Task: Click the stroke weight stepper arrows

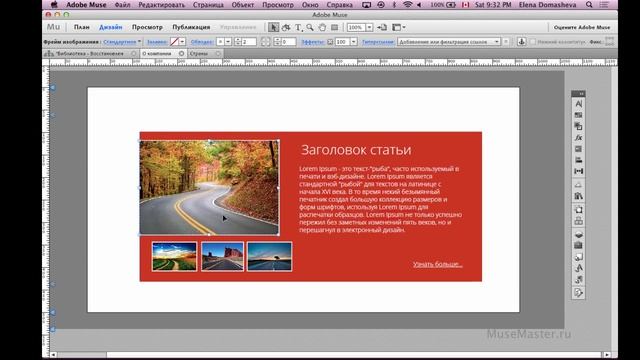Action: click(238, 42)
